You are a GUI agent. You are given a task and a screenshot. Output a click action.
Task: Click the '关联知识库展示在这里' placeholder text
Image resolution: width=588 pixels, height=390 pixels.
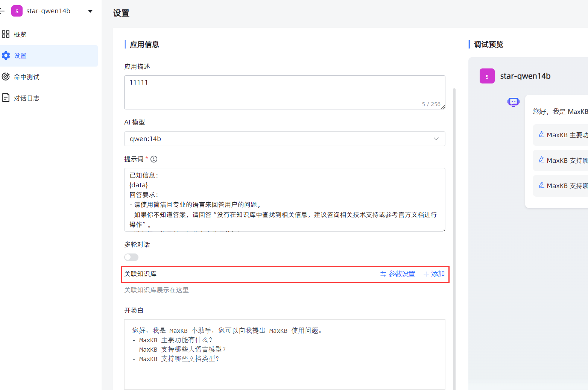click(156, 290)
